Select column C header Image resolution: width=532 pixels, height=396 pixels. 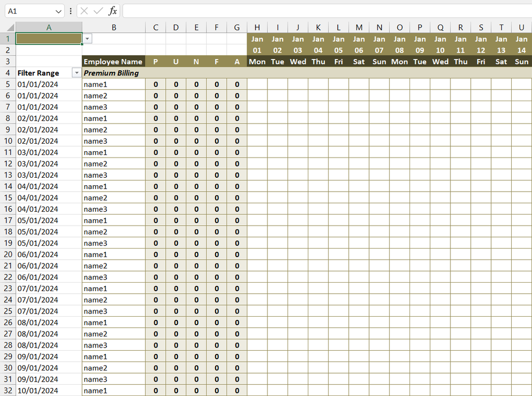[155, 28]
